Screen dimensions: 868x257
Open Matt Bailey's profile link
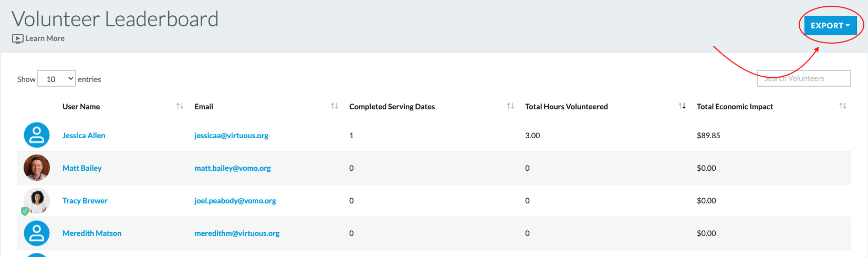click(x=82, y=168)
